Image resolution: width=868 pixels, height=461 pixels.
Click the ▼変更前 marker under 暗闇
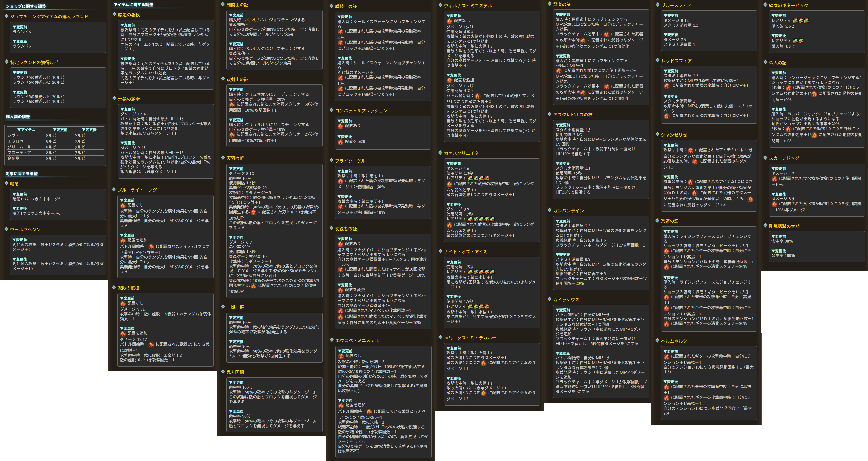[x=20, y=194]
